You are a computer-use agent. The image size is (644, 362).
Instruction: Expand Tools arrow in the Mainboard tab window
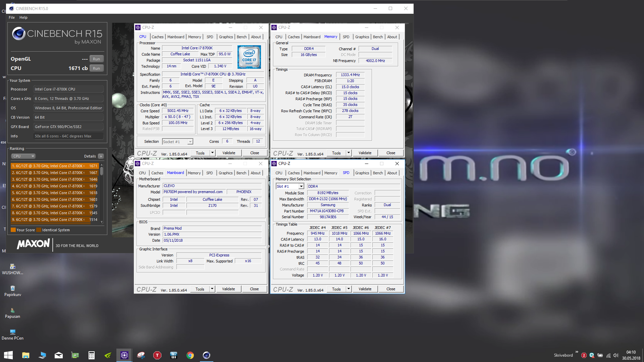pyautogui.click(x=212, y=289)
